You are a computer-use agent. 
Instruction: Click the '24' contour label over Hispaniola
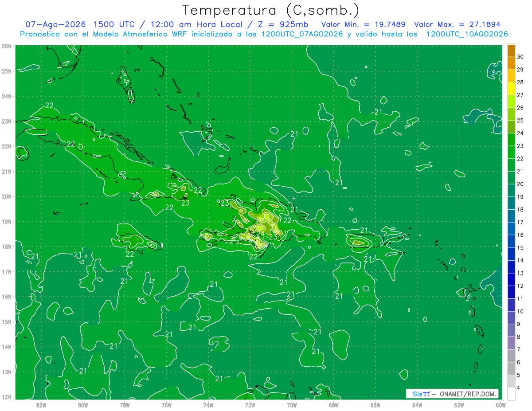(260, 234)
